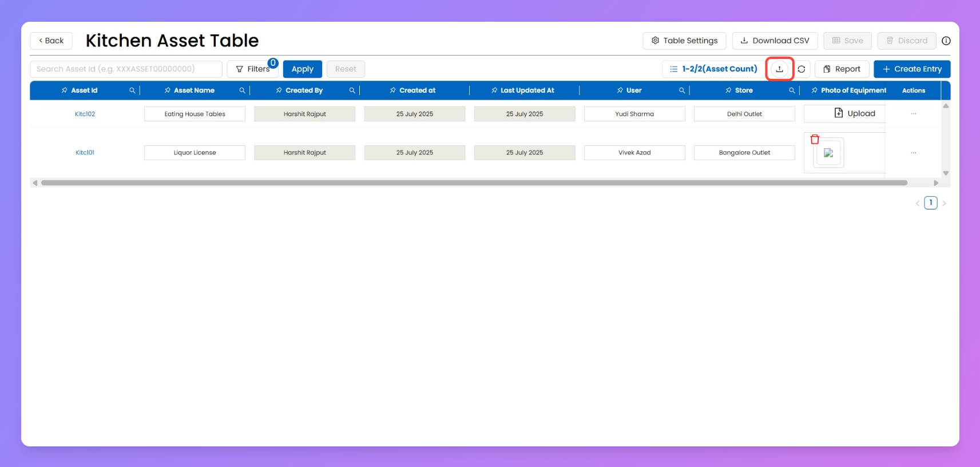Click Created at date in Kitc101 row
Image resolution: width=980 pixels, height=467 pixels.
(x=415, y=153)
